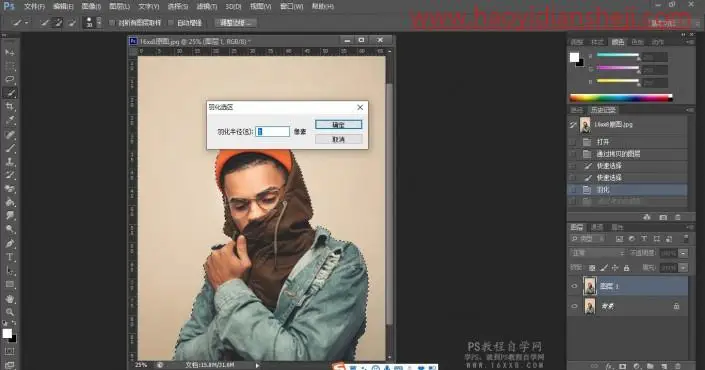Click the create new group folder icon
This screenshot has height=370, width=705.
coord(650,366)
